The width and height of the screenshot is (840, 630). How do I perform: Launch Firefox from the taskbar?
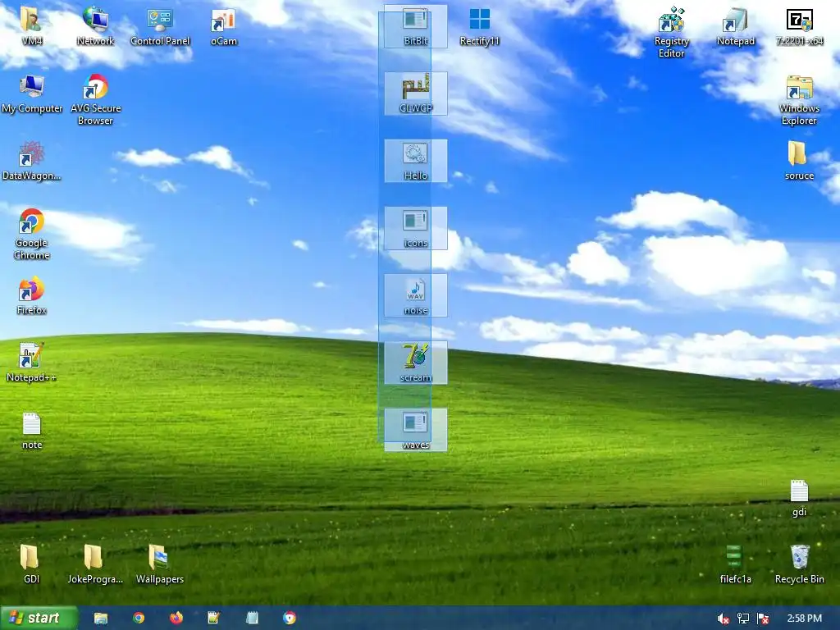click(x=176, y=619)
